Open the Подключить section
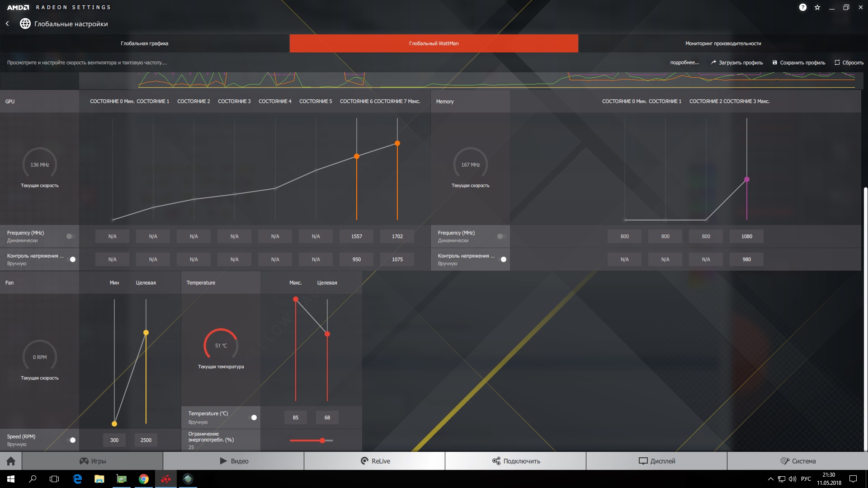868x488 pixels. point(516,461)
